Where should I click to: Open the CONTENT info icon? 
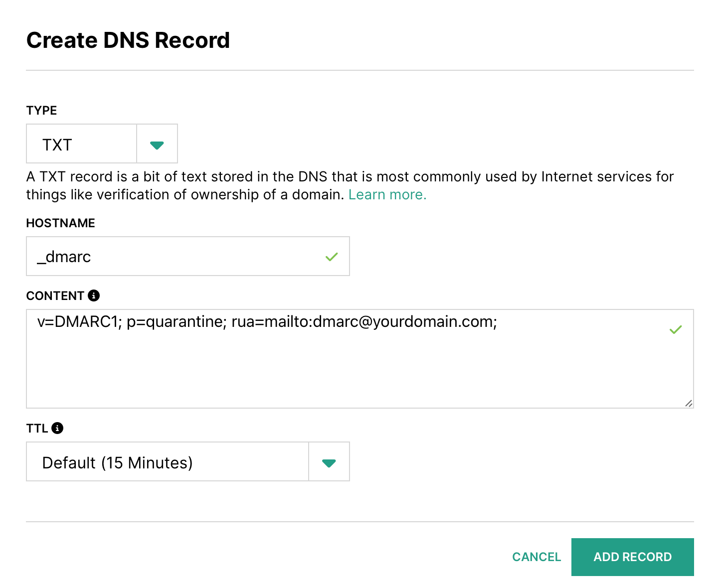click(94, 295)
